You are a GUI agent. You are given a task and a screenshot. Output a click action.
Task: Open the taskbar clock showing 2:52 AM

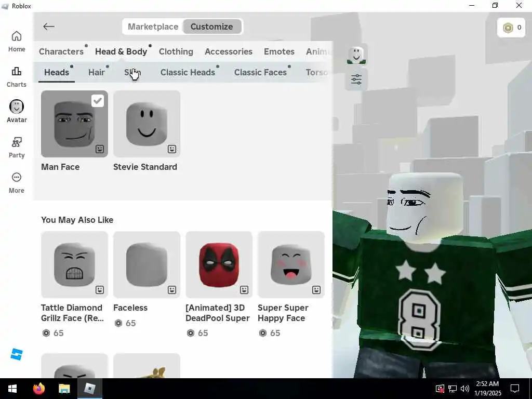coord(487,389)
